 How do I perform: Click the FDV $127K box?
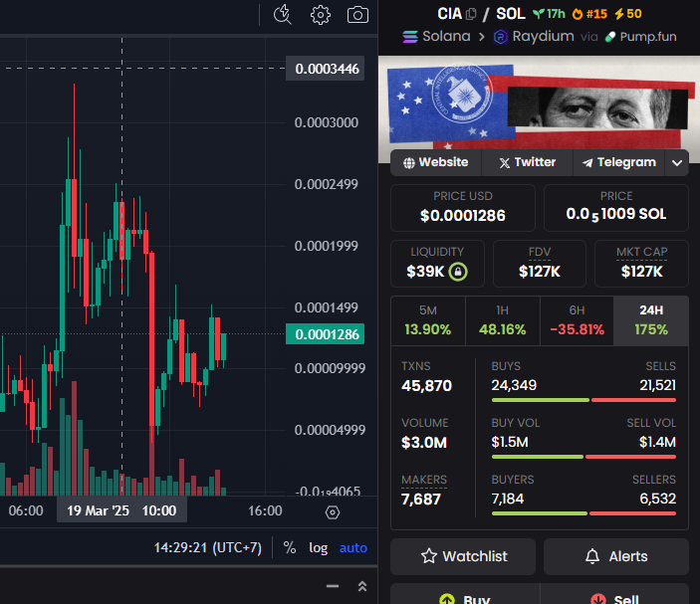tap(540, 264)
